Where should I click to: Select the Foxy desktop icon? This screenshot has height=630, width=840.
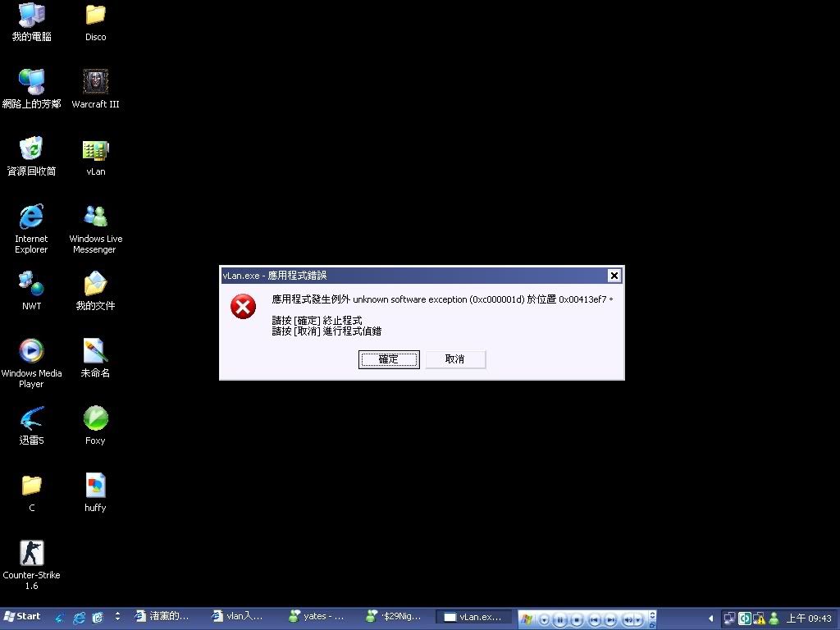pos(96,419)
